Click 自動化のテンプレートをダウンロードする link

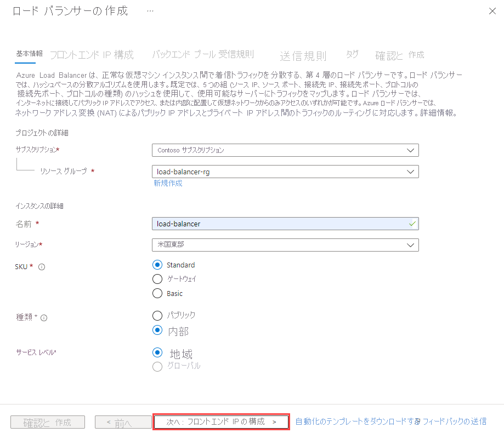tap(358, 421)
